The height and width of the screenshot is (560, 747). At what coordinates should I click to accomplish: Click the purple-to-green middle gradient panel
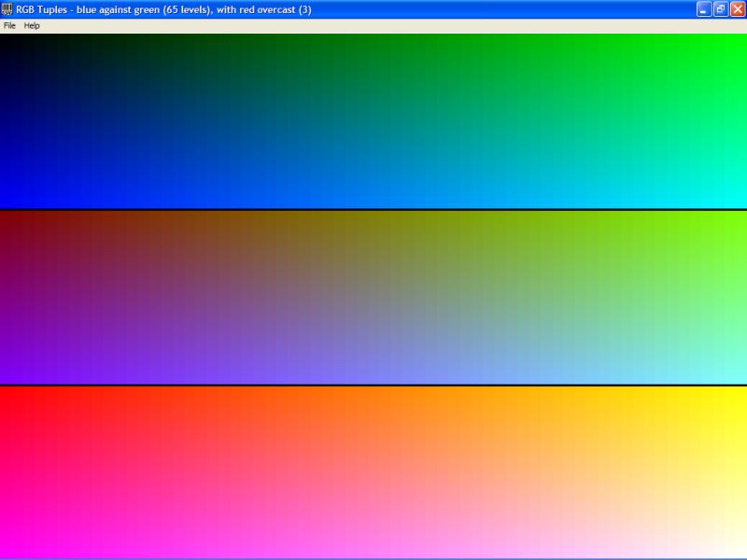pos(373,297)
